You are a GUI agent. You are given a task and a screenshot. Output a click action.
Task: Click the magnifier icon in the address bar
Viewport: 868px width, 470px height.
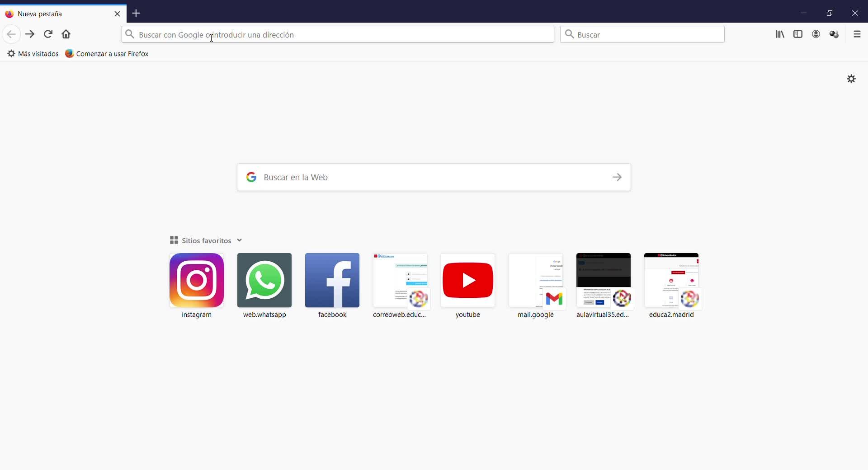pos(130,34)
